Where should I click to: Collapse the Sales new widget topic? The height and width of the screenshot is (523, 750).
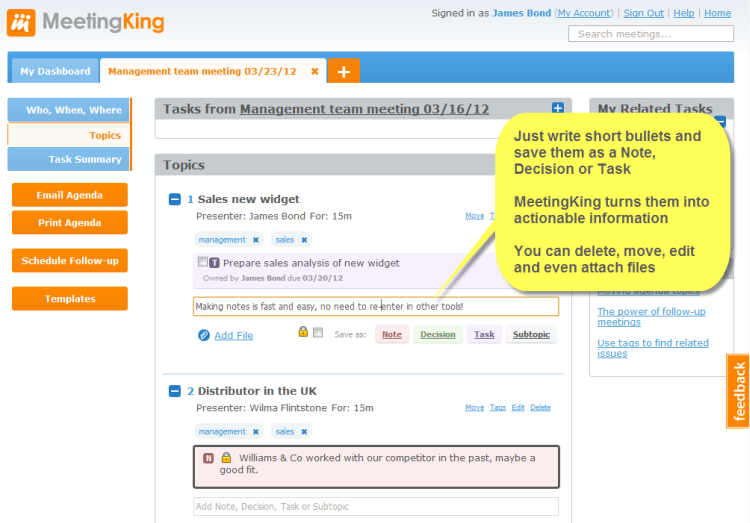175,199
